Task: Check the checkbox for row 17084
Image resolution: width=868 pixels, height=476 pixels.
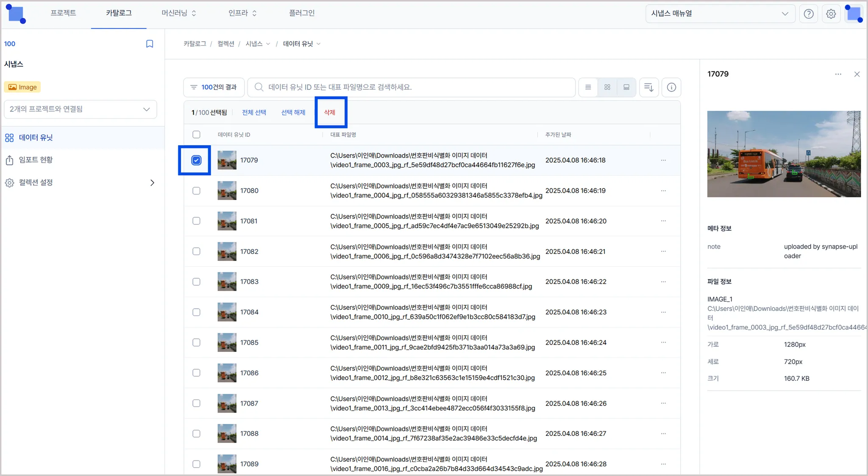Action: click(x=196, y=313)
